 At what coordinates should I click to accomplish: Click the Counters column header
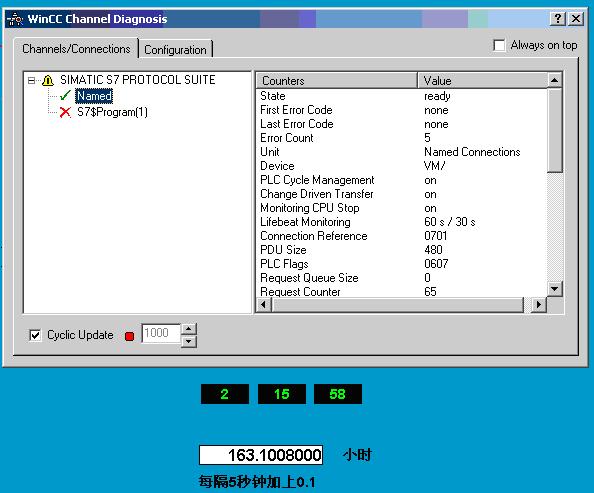click(x=337, y=81)
